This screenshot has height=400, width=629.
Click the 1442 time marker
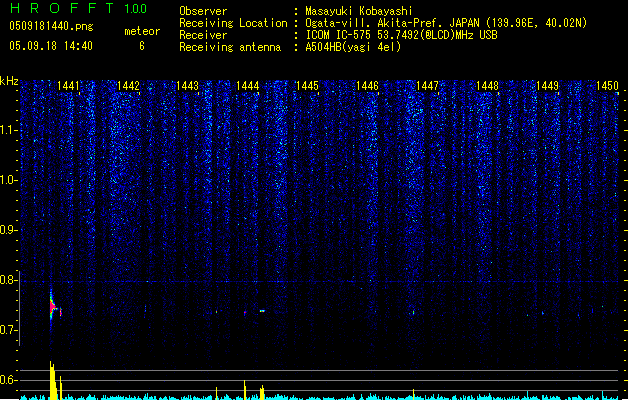click(128, 86)
